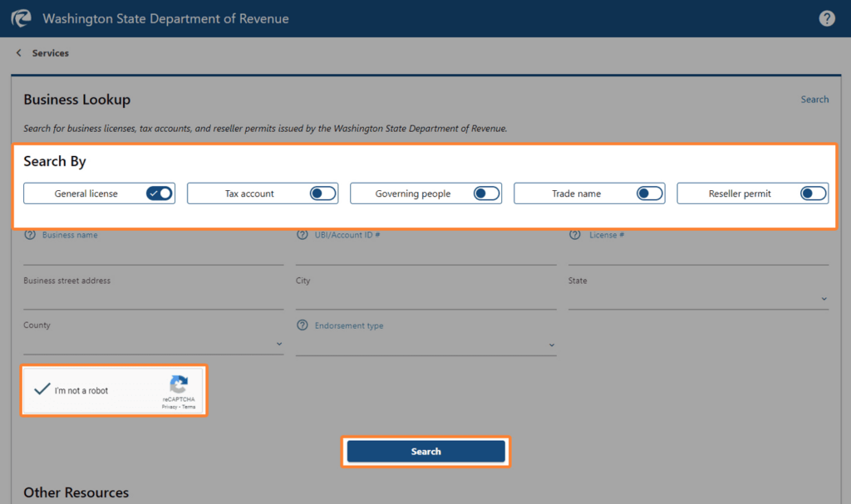Open the State dropdown
The height and width of the screenshot is (504, 851).
(x=822, y=297)
